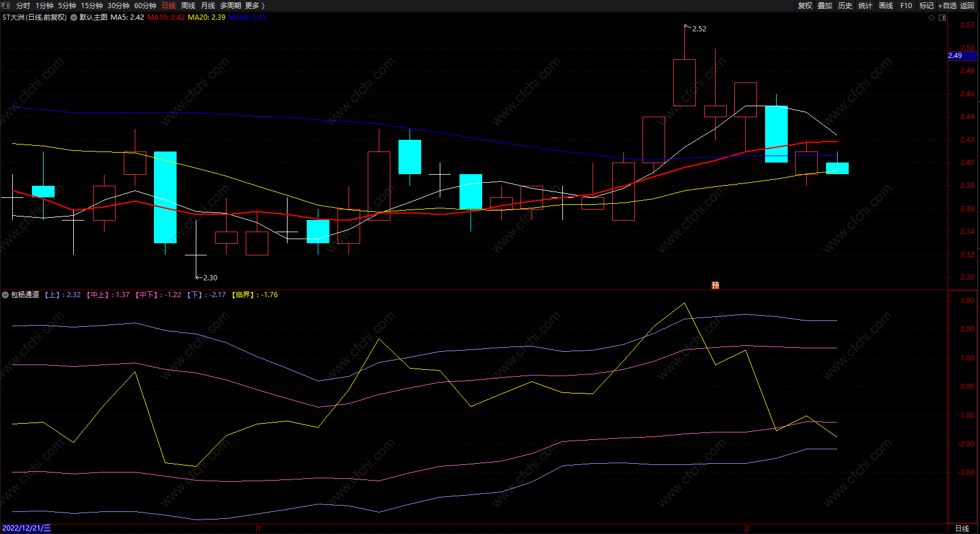The width and height of the screenshot is (980, 534).
Task: Click the 日线 label at bottom right
Action: pos(962,528)
